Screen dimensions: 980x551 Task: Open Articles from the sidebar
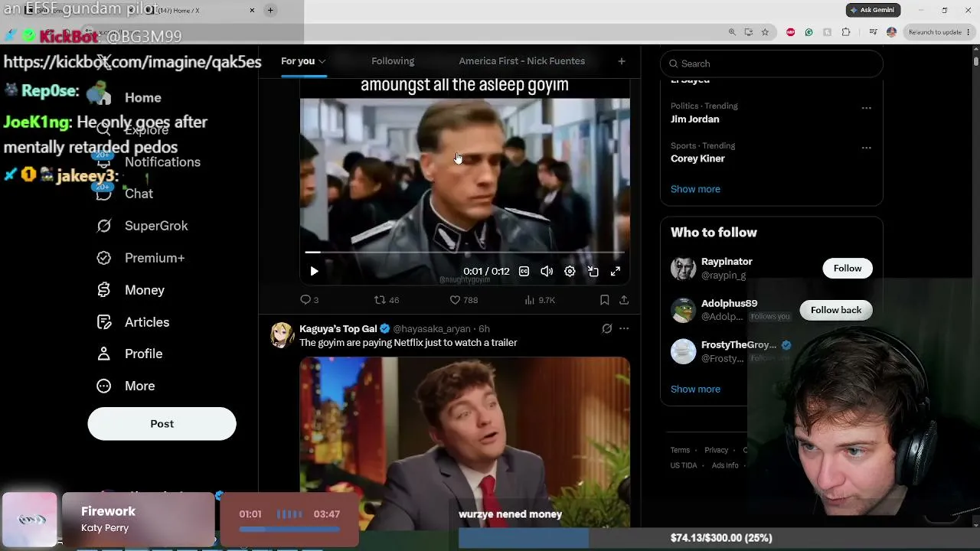coord(133,323)
